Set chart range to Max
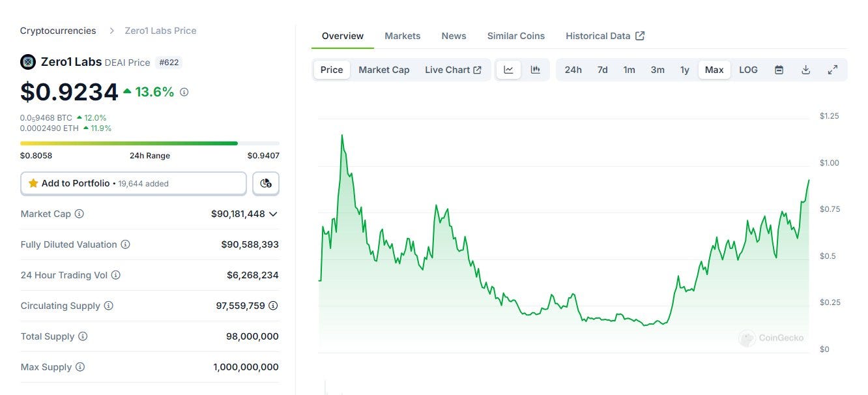This screenshot has width=868, height=395. pyautogui.click(x=714, y=70)
